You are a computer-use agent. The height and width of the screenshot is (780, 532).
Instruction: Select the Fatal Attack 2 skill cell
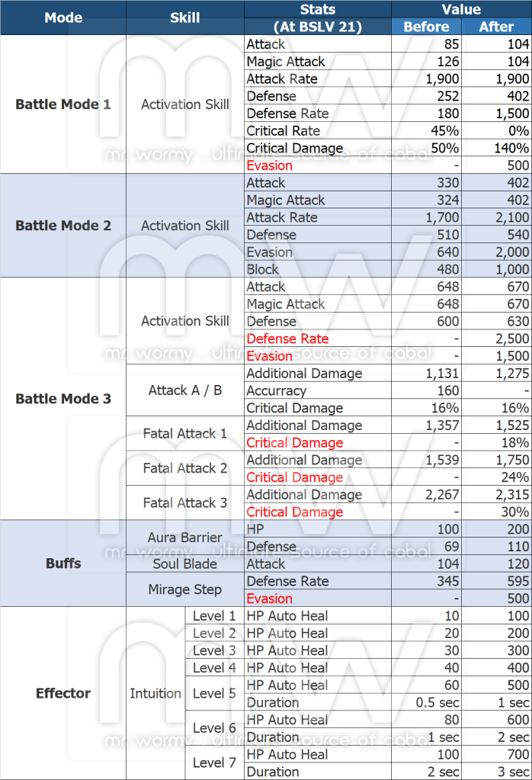[x=185, y=468]
